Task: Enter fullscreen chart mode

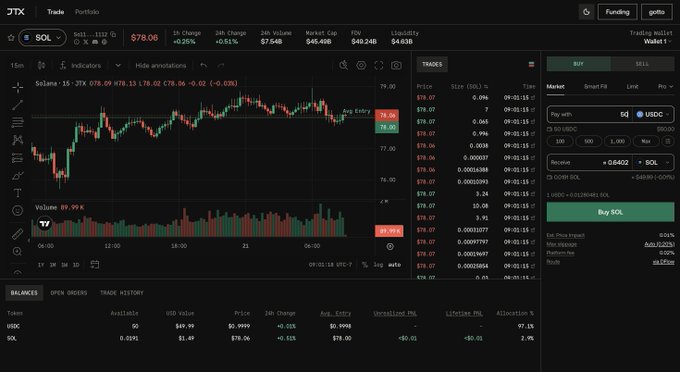Action: click(x=379, y=65)
